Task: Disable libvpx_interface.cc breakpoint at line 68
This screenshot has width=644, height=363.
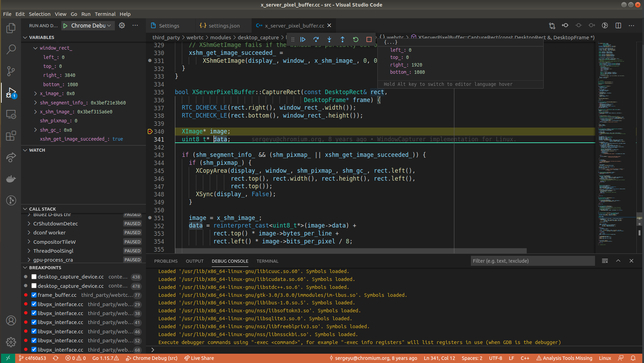Action: click(x=34, y=350)
